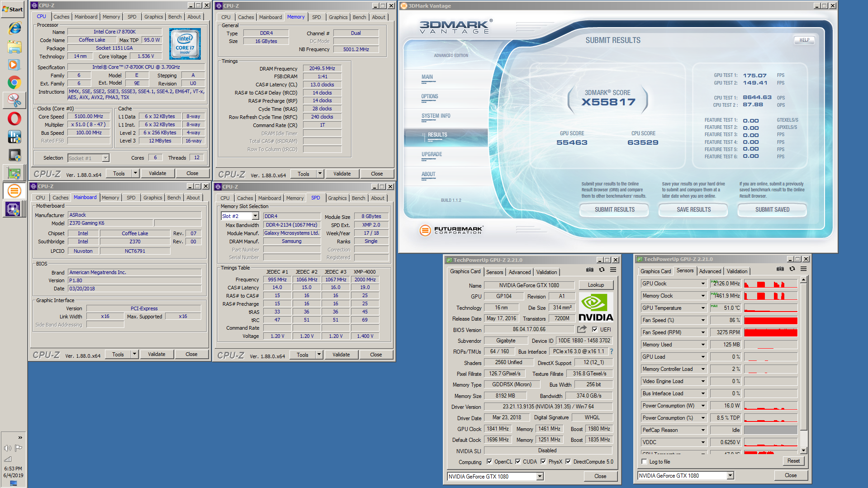This screenshot has width=868, height=488.
Task: Open the GPU Temperature sensor dropdown
Action: coord(703,308)
